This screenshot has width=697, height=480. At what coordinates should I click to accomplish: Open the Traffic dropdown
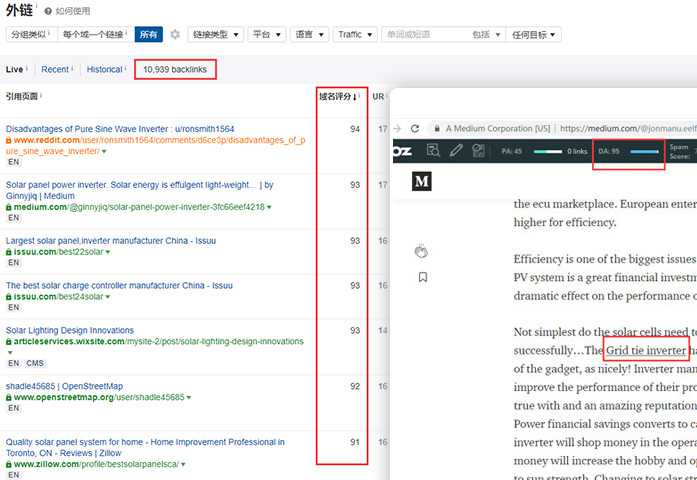(355, 34)
